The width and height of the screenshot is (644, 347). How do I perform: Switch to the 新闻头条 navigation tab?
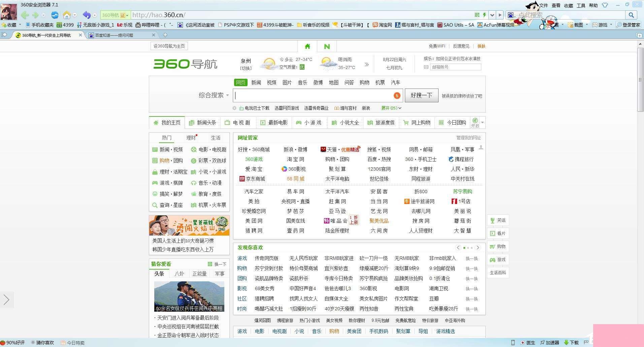(x=203, y=123)
